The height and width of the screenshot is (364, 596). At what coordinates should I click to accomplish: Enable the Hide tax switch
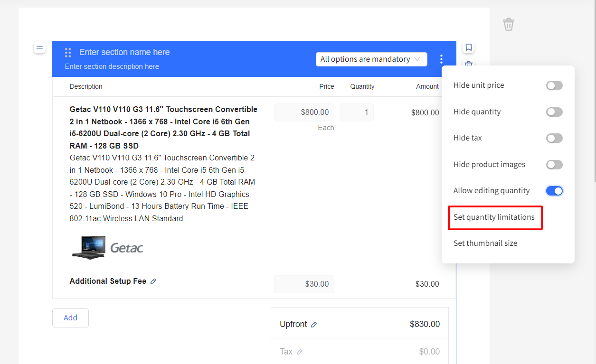coord(554,138)
